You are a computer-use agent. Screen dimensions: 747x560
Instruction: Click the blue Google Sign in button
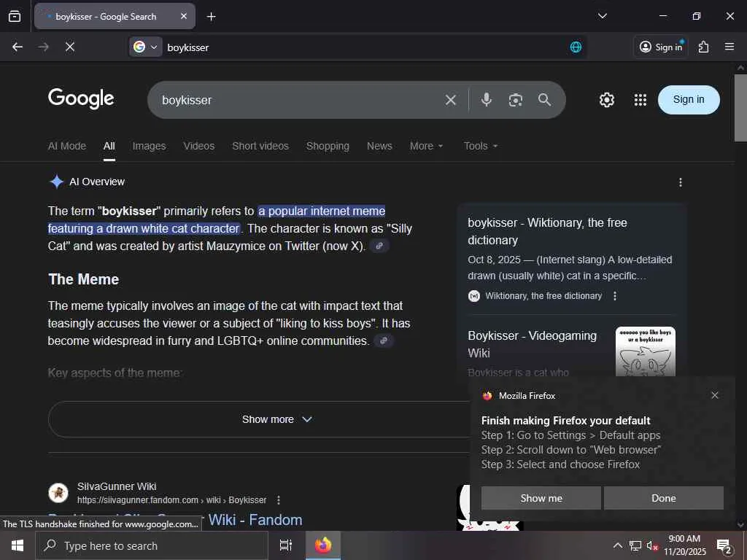[689, 99]
